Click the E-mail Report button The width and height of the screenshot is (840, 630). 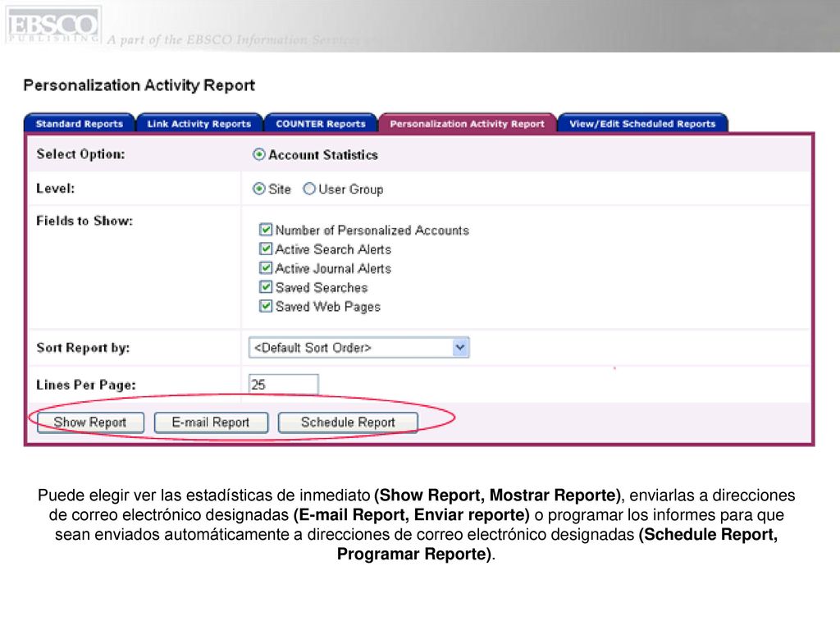coord(211,422)
